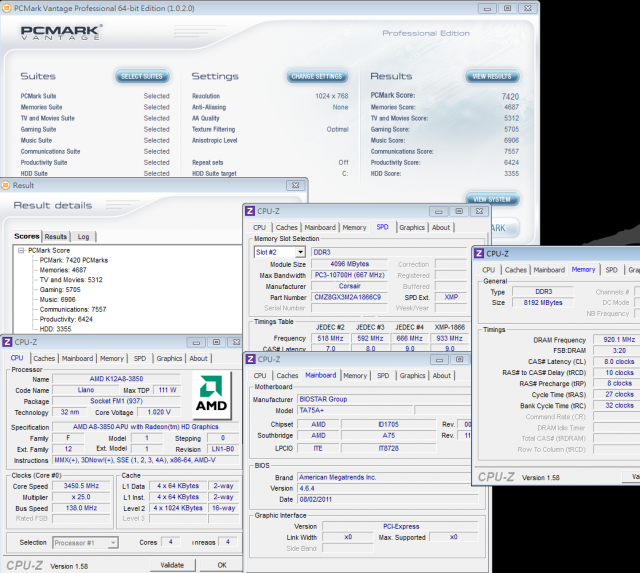640x573 pixels.
Task: Click the processor name AMD K12A8-3850
Action: pyautogui.click(x=116, y=379)
